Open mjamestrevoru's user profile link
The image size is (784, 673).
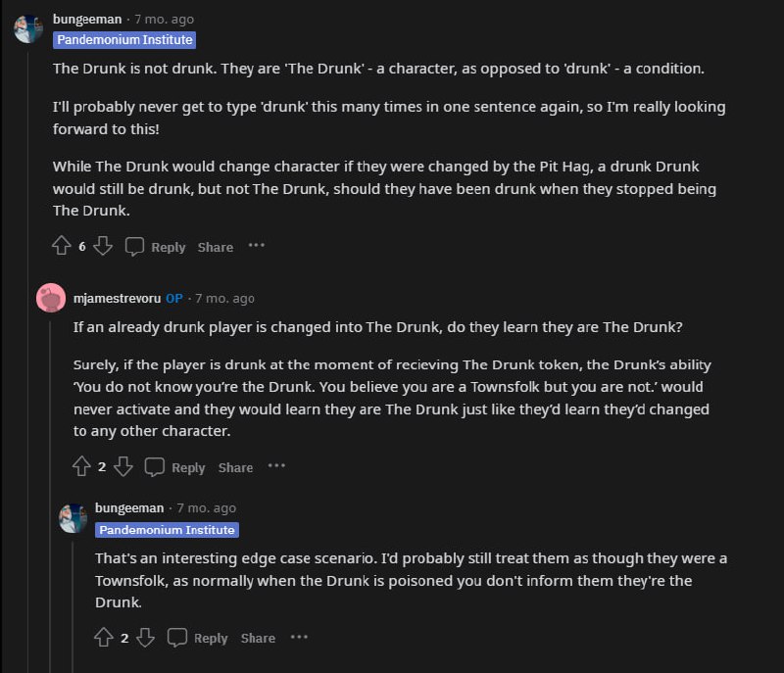tap(117, 298)
